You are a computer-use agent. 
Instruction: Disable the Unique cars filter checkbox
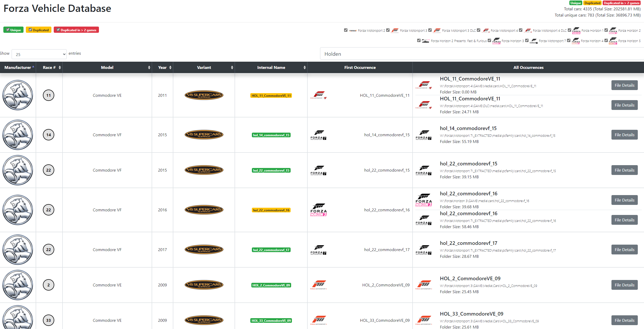[x=8, y=30]
